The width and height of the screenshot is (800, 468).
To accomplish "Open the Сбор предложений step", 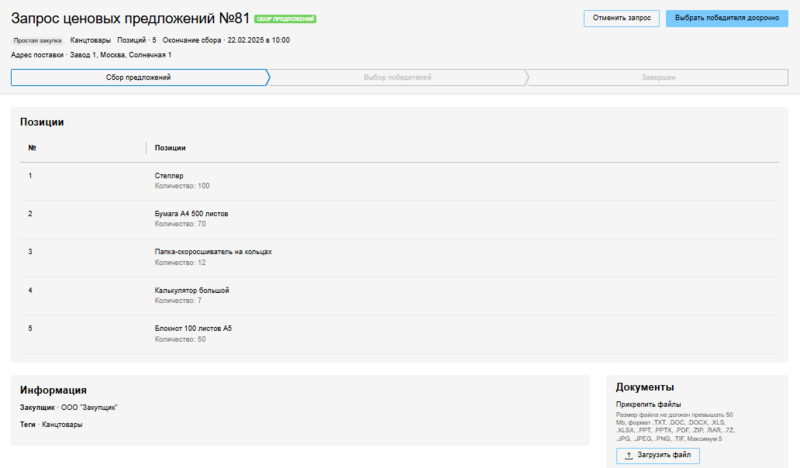I will 138,77.
